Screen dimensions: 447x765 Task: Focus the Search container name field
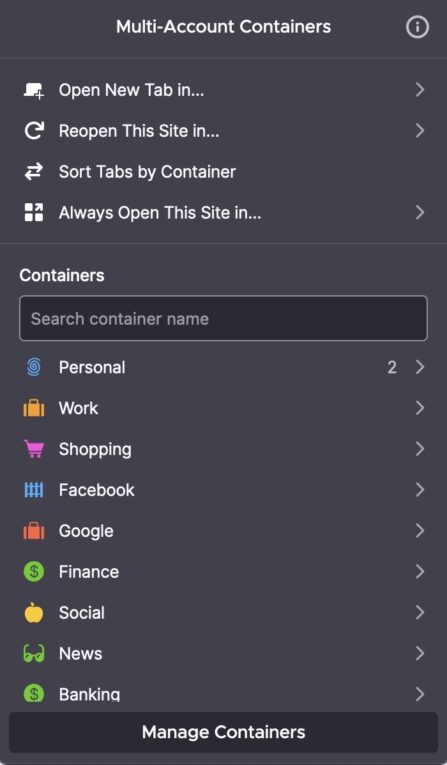(224, 318)
